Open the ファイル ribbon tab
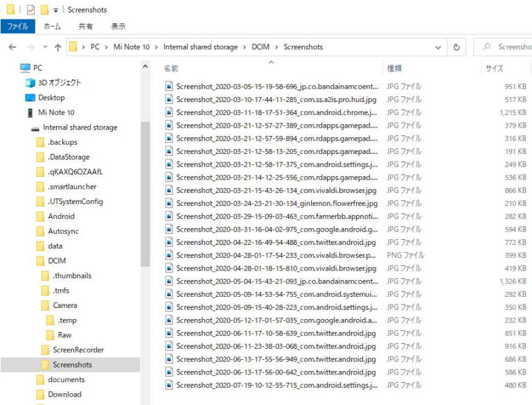 tap(17, 26)
